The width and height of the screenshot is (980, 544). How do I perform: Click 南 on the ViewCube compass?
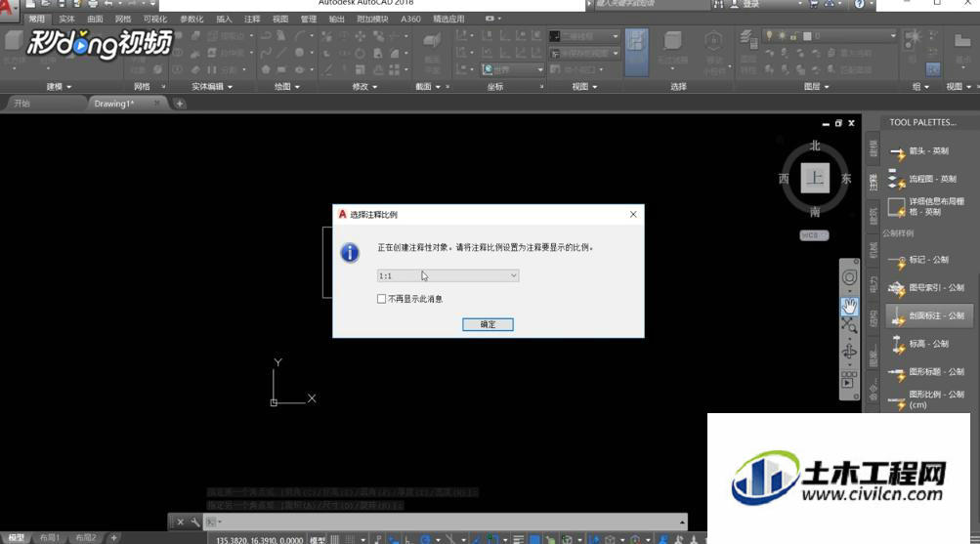815,212
